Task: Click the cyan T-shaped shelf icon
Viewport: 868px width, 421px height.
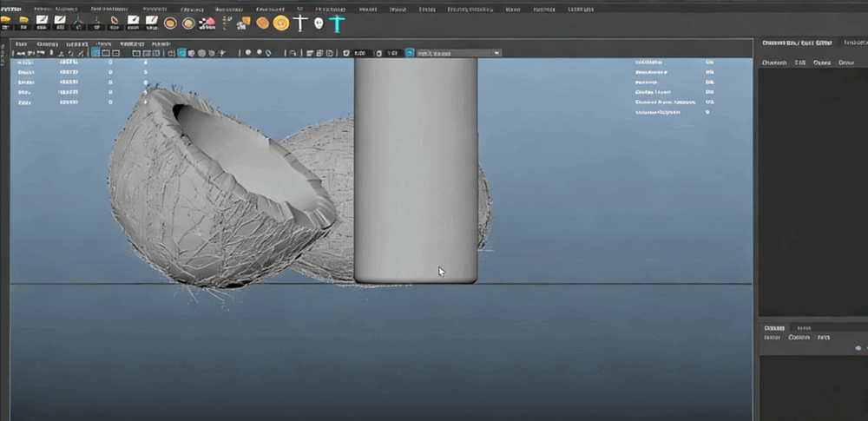Action: pyautogui.click(x=337, y=23)
